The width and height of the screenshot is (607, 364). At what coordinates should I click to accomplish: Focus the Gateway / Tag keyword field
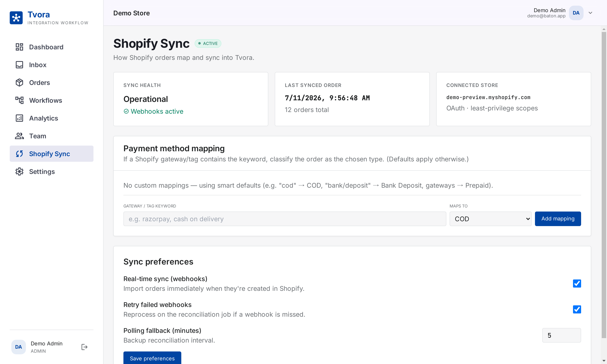coord(285,219)
